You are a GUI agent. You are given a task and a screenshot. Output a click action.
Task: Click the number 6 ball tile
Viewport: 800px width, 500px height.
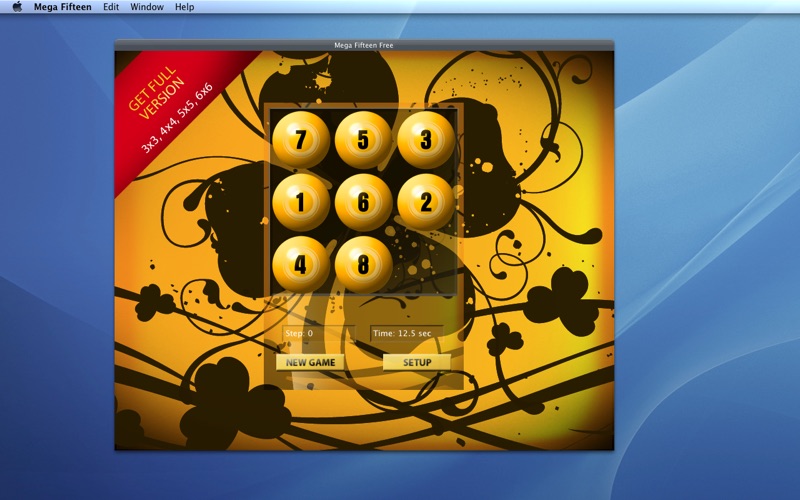pos(363,202)
